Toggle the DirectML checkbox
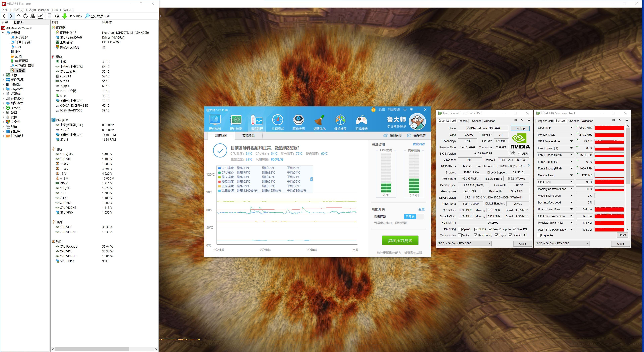This screenshot has height=352, width=644. (515, 229)
